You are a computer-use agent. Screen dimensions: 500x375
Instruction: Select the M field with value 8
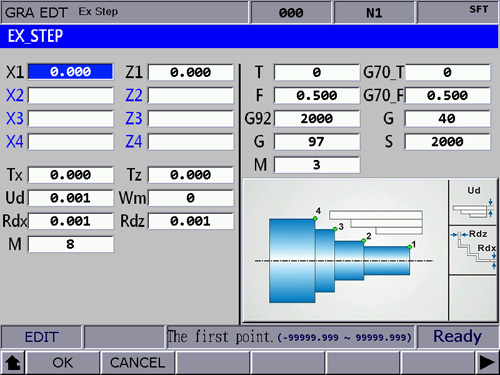click(70, 244)
